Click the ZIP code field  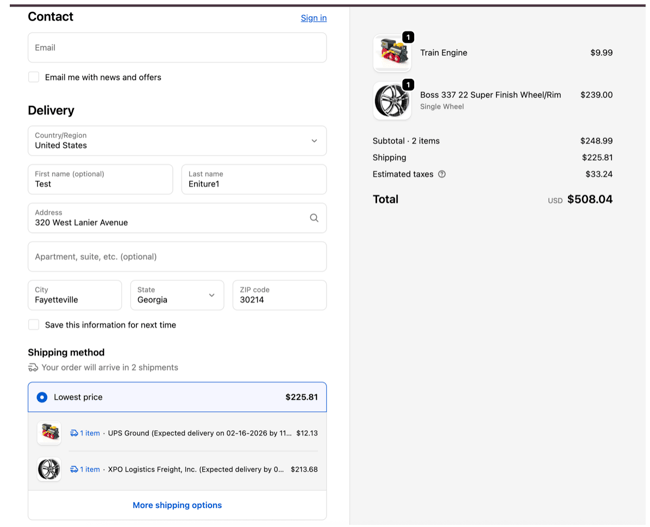click(x=279, y=295)
